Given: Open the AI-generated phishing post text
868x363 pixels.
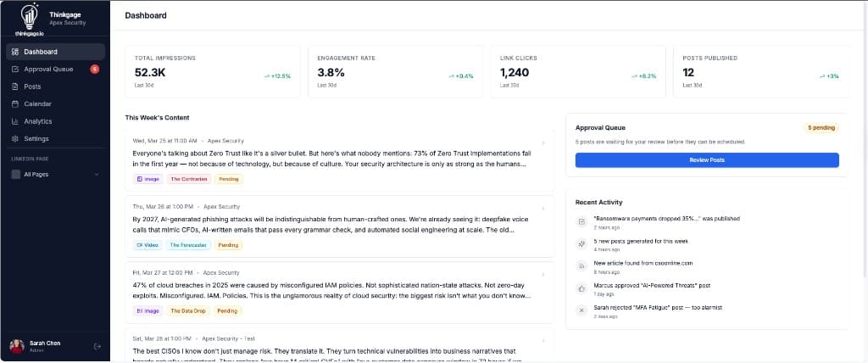Looking at the screenshot, I should (x=331, y=225).
